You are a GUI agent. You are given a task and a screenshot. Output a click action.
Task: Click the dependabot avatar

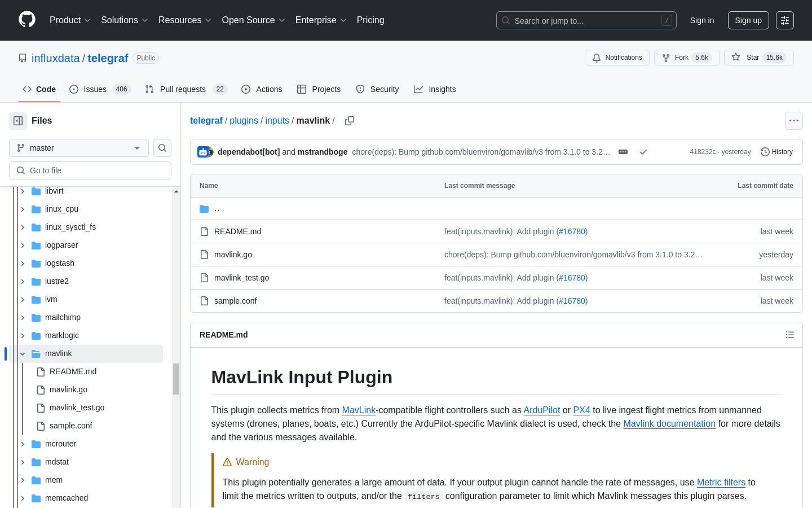pyautogui.click(x=203, y=152)
